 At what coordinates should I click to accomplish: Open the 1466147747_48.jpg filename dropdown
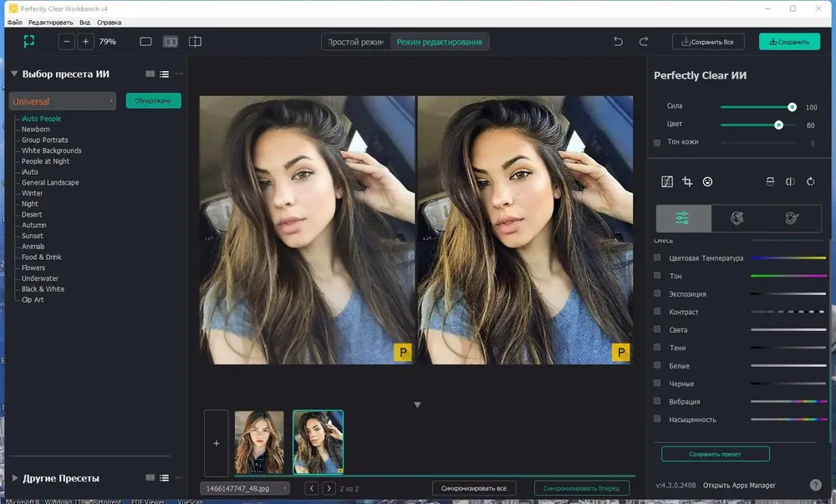[x=245, y=488]
